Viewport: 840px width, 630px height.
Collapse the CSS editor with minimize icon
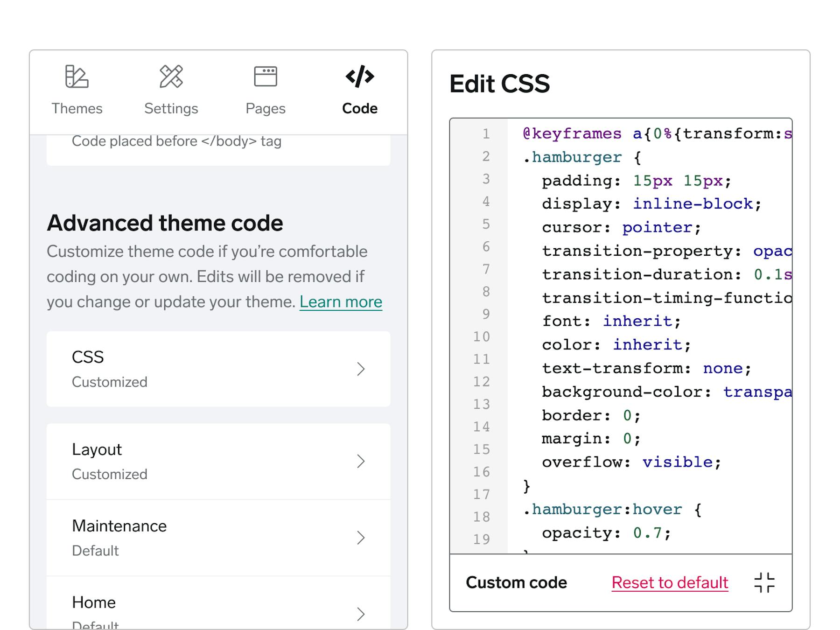pos(764,583)
